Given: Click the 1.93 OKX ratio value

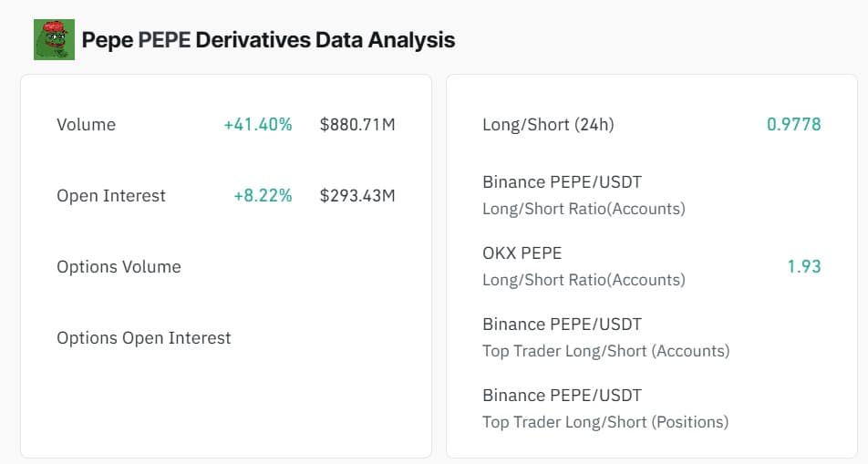Looking at the screenshot, I should pos(804,267).
